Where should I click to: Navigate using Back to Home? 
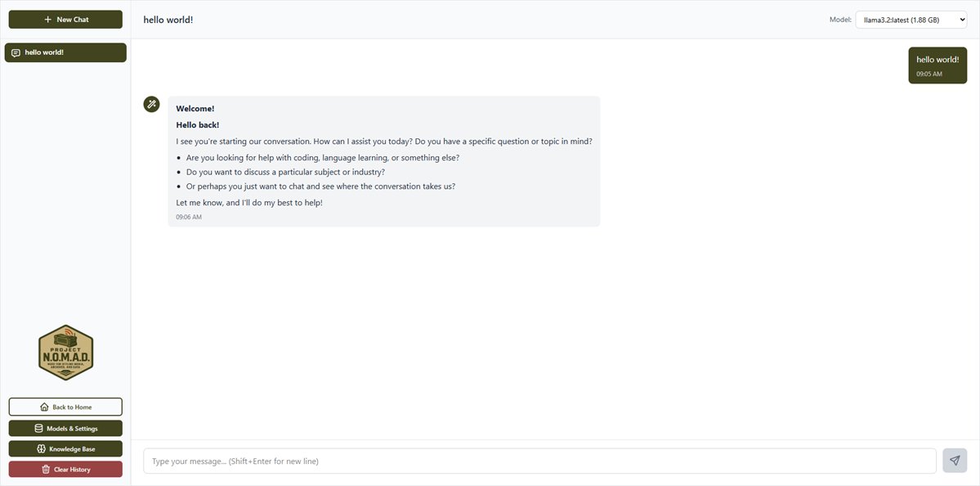click(x=65, y=406)
